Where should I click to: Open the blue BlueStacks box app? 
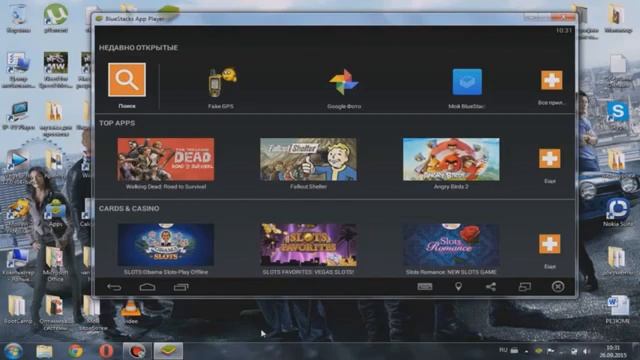click(x=467, y=82)
